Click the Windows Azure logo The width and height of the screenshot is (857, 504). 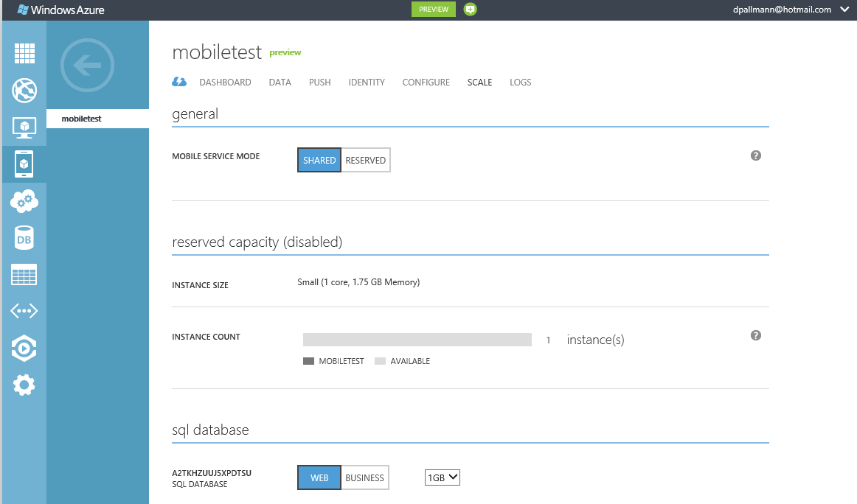(x=60, y=10)
